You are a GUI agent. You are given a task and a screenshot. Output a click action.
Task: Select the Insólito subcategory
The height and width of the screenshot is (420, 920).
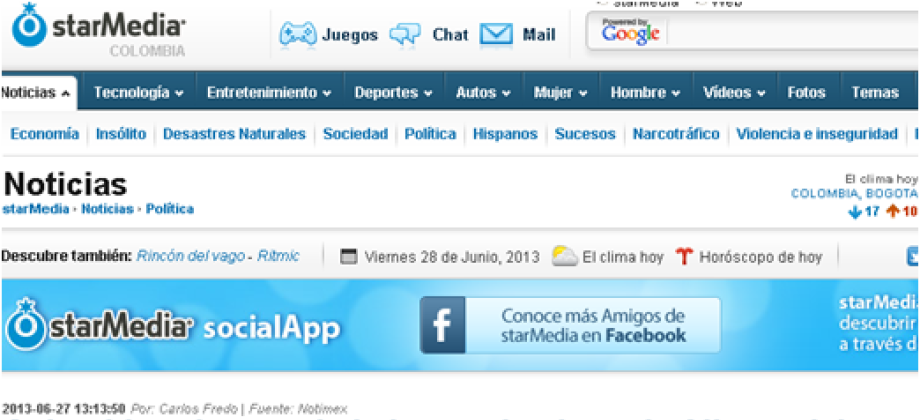coord(121,134)
